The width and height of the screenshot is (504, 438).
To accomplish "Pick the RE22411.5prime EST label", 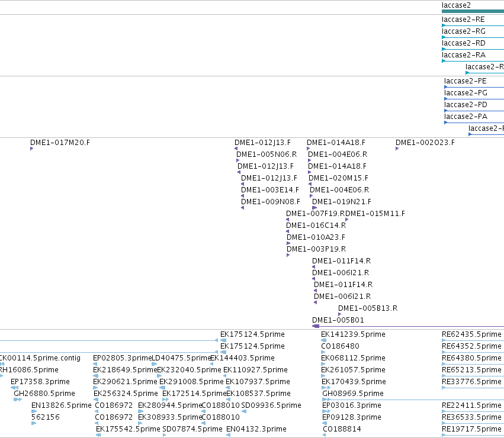I will pos(471,406).
